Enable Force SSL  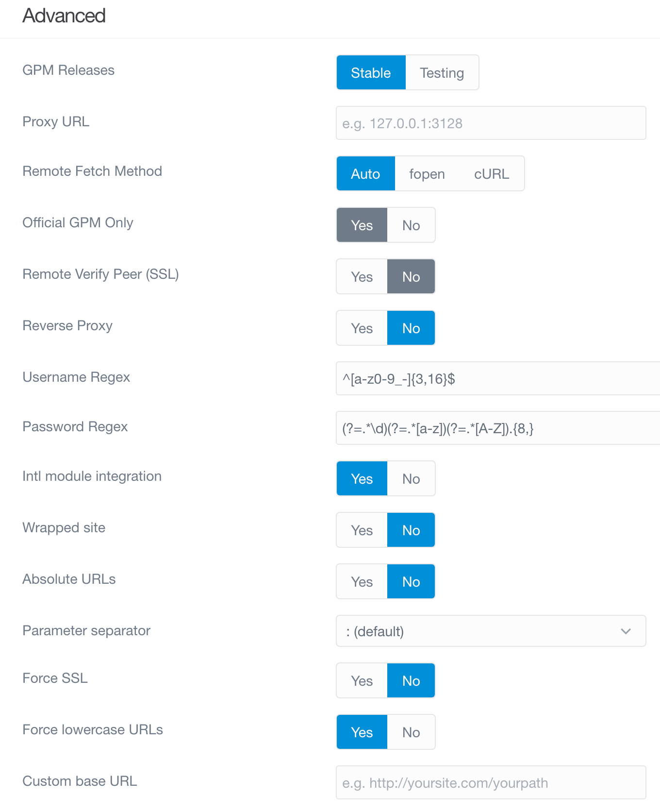point(361,680)
